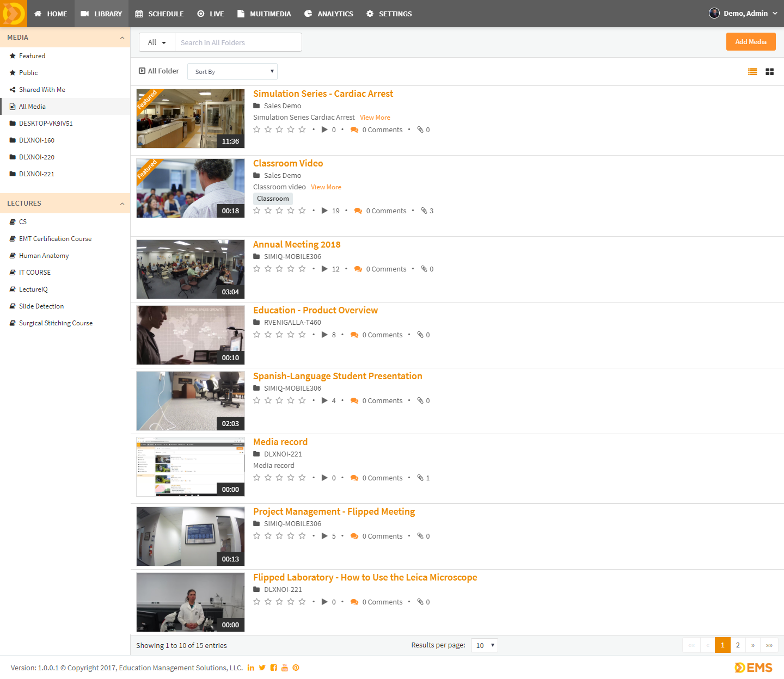This screenshot has width=784, height=679.
Task: Open the All folders search filter dropdown
Action: point(157,42)
